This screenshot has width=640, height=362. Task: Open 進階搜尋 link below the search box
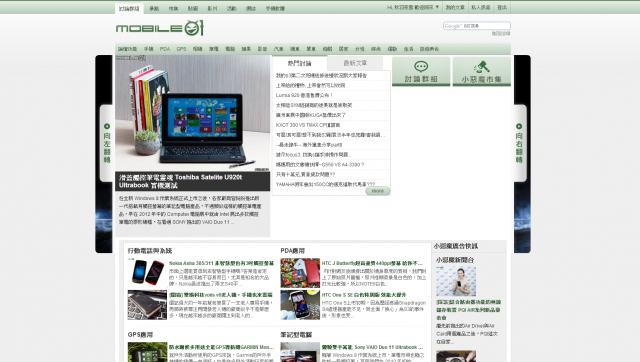pyautogui.click(x=501, y=33)
